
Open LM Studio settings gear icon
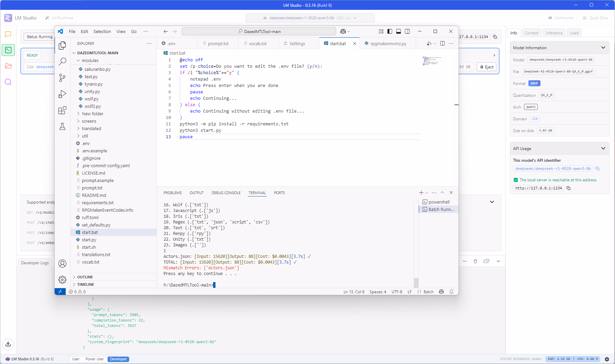(607, 359)
